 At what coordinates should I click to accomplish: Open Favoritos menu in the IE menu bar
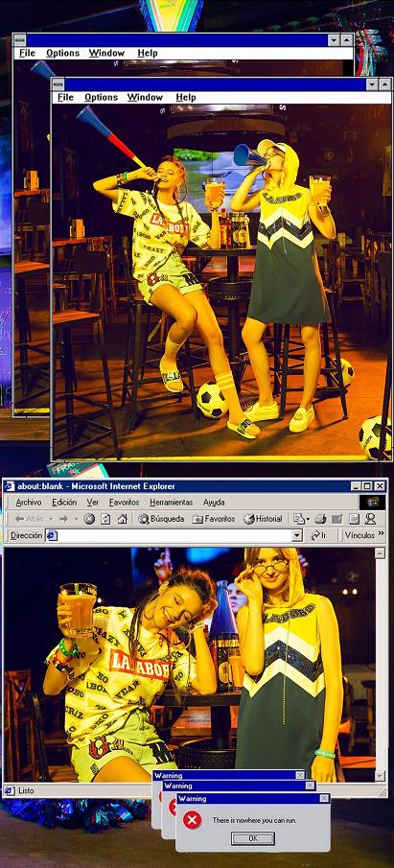pyautogui.click(x=124, y=502)
